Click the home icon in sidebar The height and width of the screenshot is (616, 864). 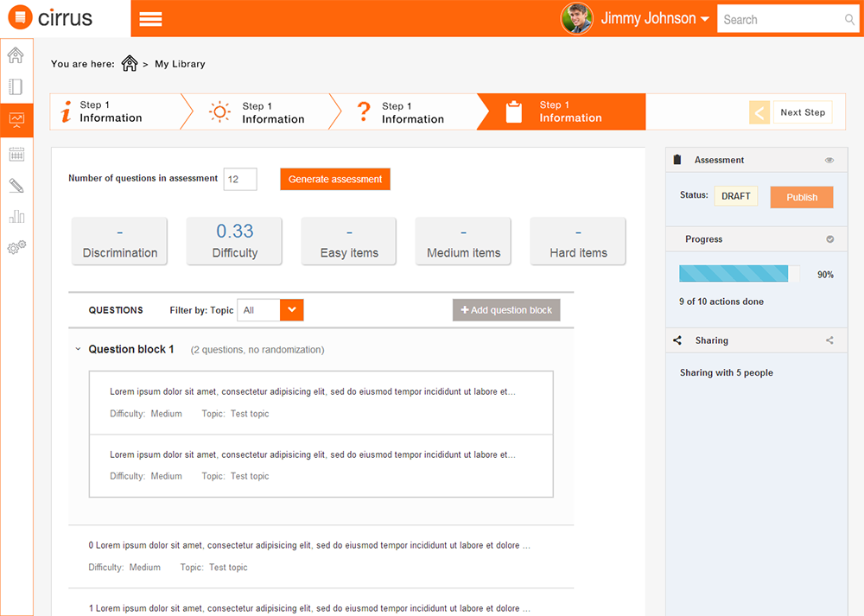[x=16, y=56]
